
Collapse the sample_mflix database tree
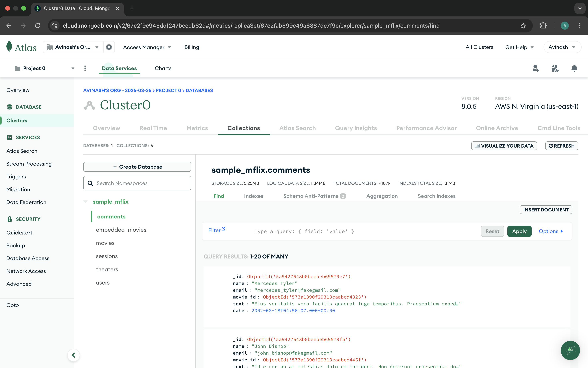click(86, 202)
